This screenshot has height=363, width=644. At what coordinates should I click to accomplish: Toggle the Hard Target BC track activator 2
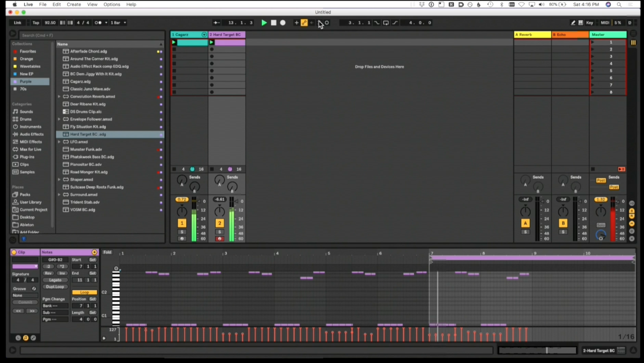[x=219, y=223]
